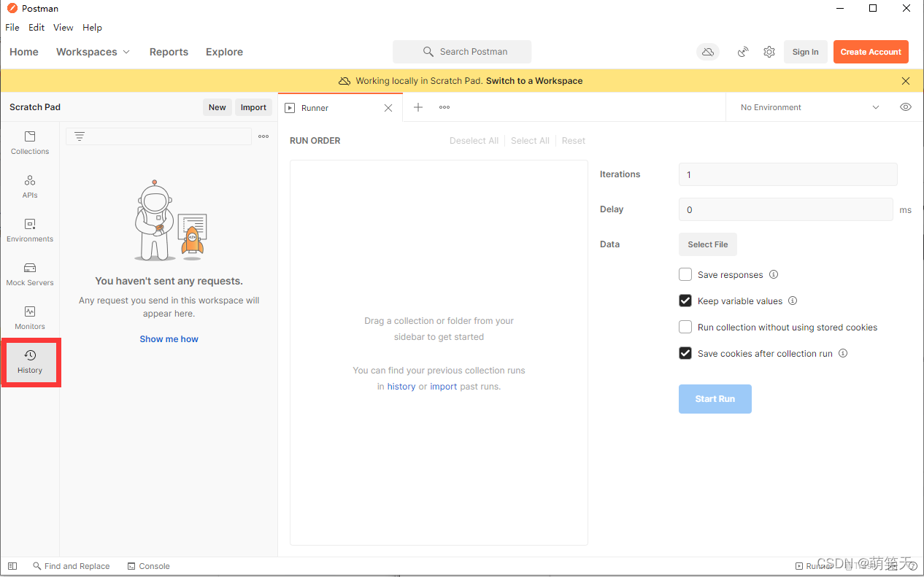The width and height of the screenshot is (924, 577).
Task: Open tab options three-dots menu
Action: tap(444, 107)
